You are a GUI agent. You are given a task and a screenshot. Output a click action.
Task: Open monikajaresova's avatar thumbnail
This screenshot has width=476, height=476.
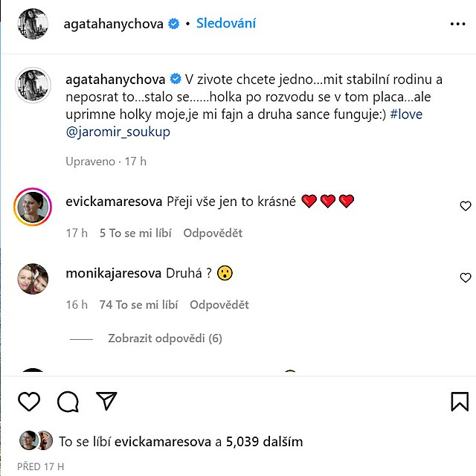click(32, 279)
